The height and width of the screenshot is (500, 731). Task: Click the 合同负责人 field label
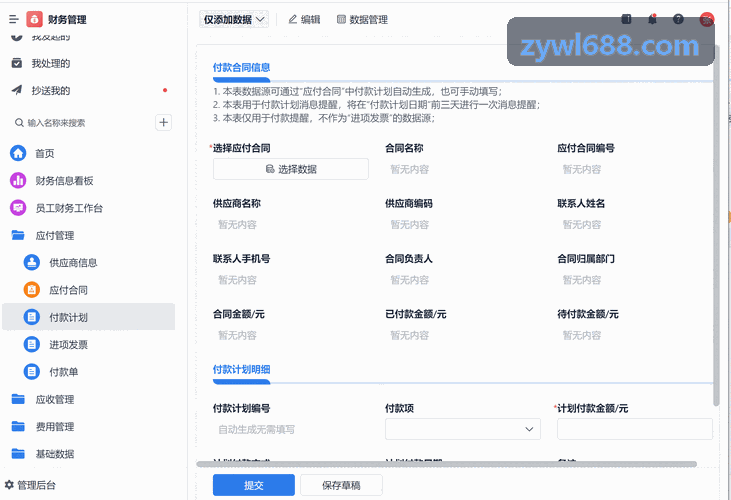tap(408, 259)
